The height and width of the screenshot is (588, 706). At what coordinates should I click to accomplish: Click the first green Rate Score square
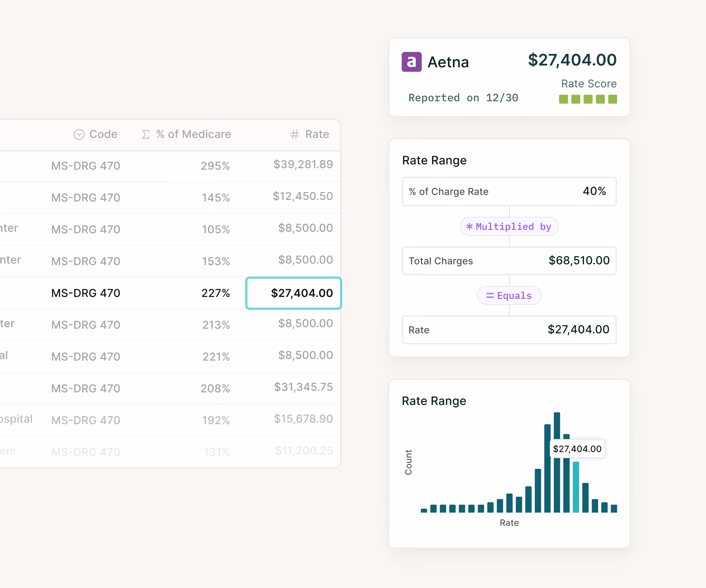(563, 99)
